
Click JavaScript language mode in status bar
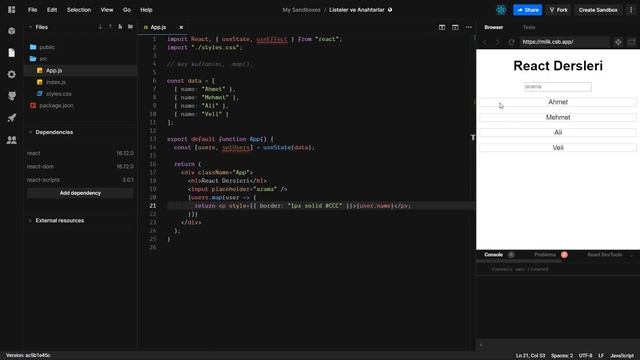(622, 356)
